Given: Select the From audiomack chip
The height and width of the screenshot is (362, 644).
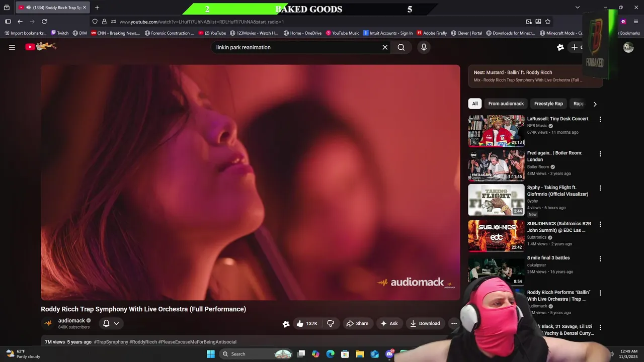Looking at the screenshot, I should click(506, 104).
